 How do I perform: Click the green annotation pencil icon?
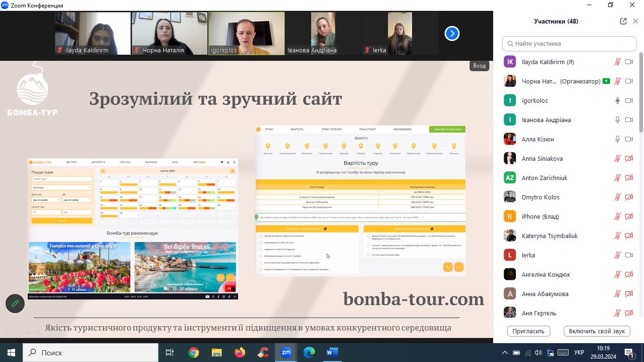pos(15,304)
